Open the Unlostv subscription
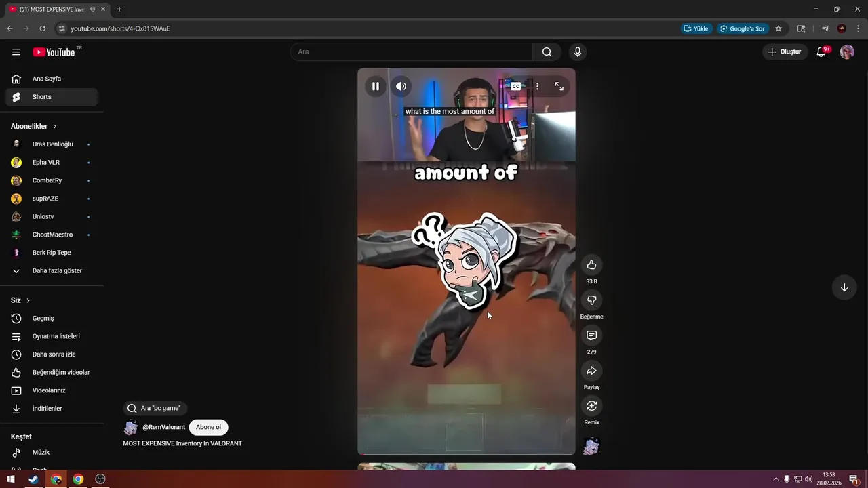868x488 pixels. pyautogui.click(x=52, y=217)
